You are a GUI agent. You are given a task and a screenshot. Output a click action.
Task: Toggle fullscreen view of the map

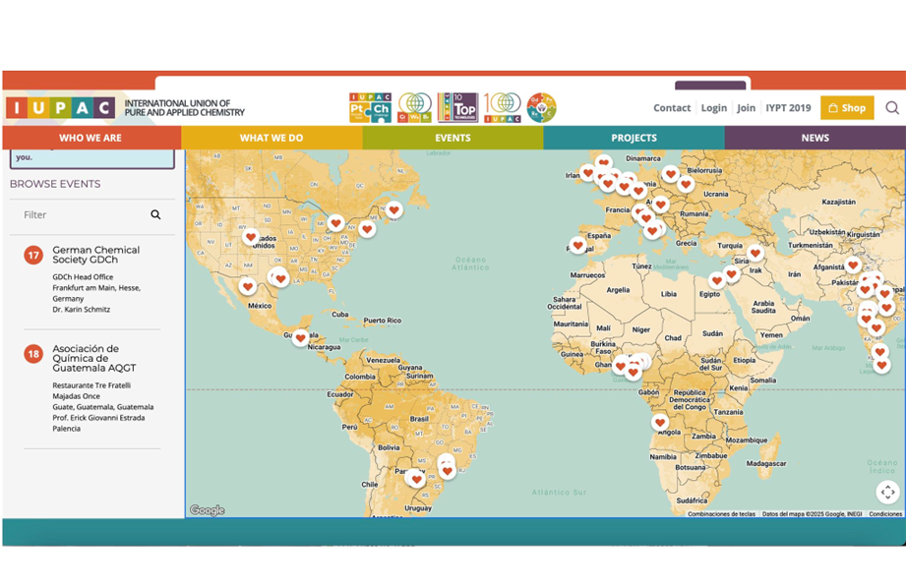point(887,493)
